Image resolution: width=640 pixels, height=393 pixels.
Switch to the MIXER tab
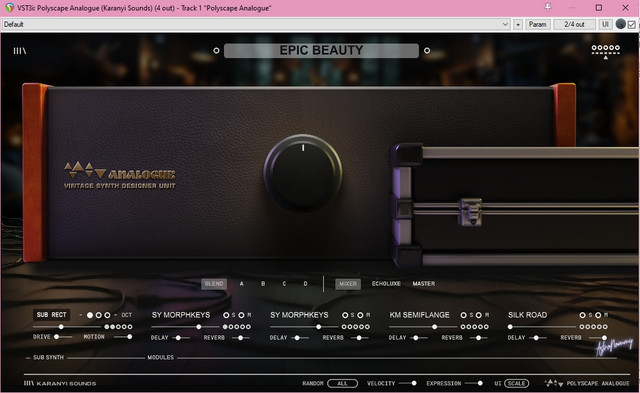coord(348,284)
